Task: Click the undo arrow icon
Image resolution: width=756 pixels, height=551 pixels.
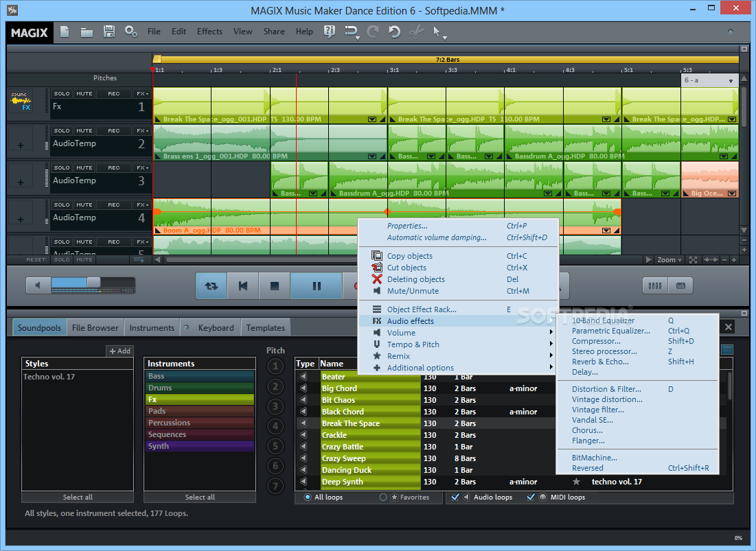Action: click(394, 32)
